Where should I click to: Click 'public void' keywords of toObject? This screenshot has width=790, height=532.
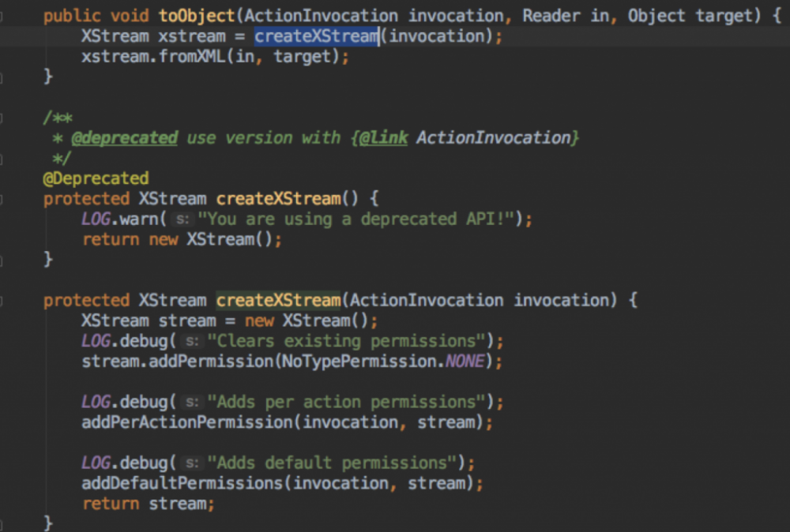click(96, 16)
